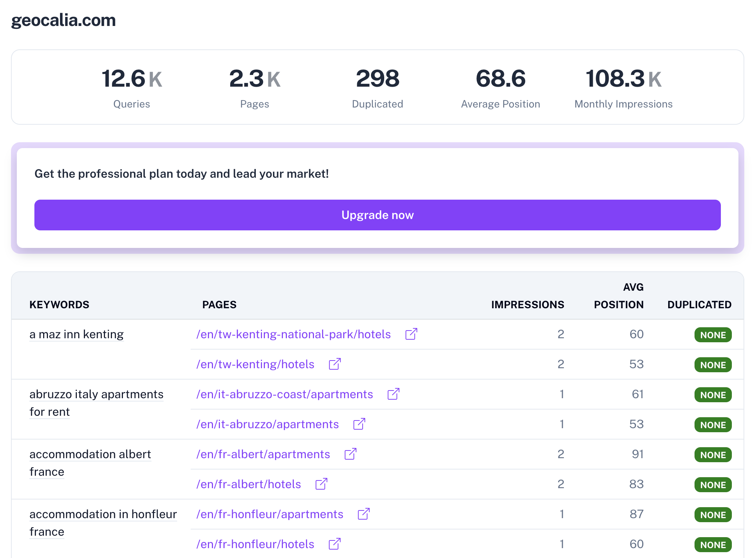The width and height of the screenshot is (756, 558).
Task: Click NONE badge for tw-kenting-national-park hotels row
Action: tap(713, 335)
